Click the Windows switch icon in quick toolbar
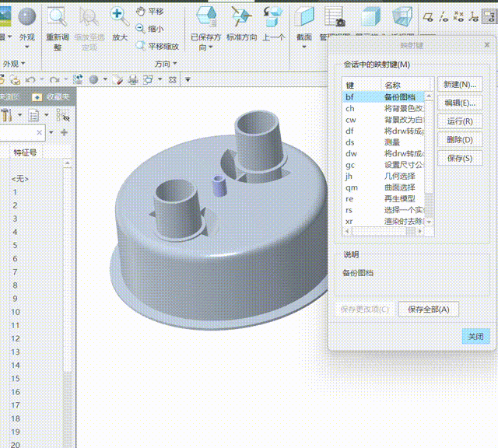The width and height of the screenshot is (498, 448). pos(148,79)
